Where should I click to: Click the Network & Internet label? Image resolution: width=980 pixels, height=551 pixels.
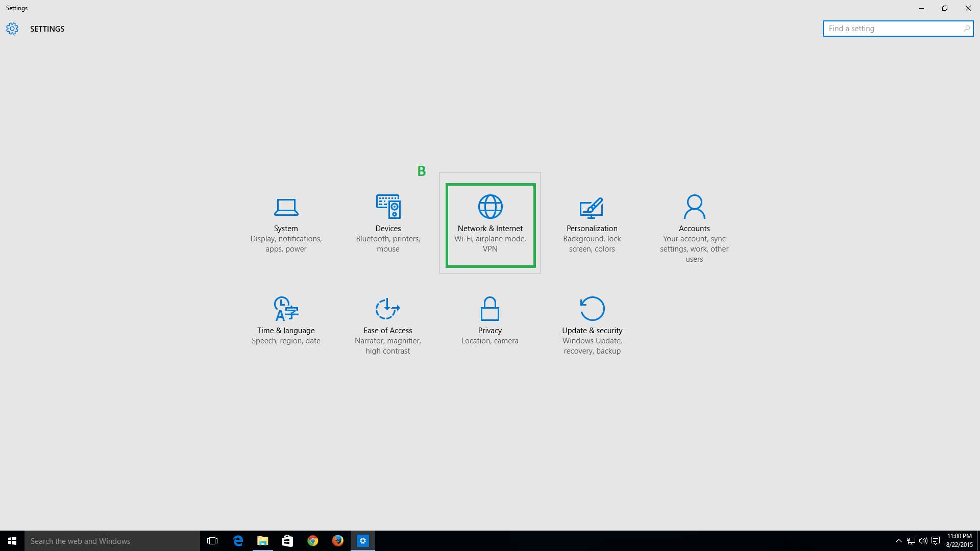point(490,229)
